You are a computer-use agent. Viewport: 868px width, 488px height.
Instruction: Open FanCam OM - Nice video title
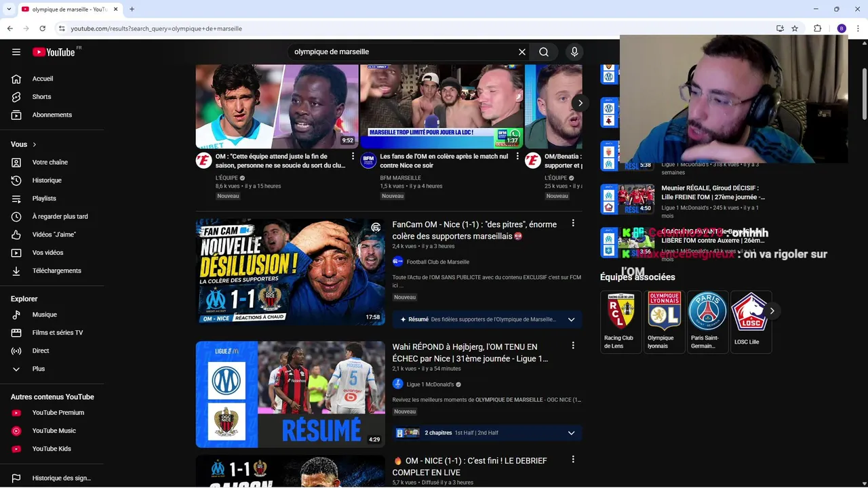tap(475, 230)
